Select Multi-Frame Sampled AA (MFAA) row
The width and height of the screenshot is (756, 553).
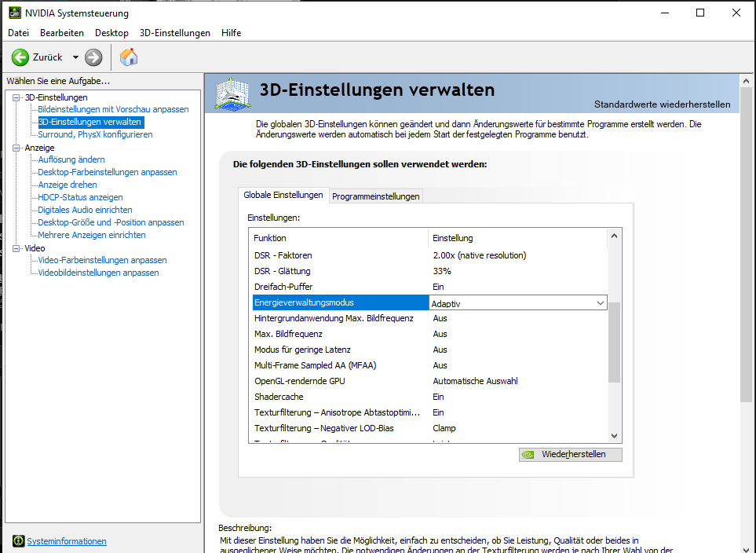coord(429,365)
